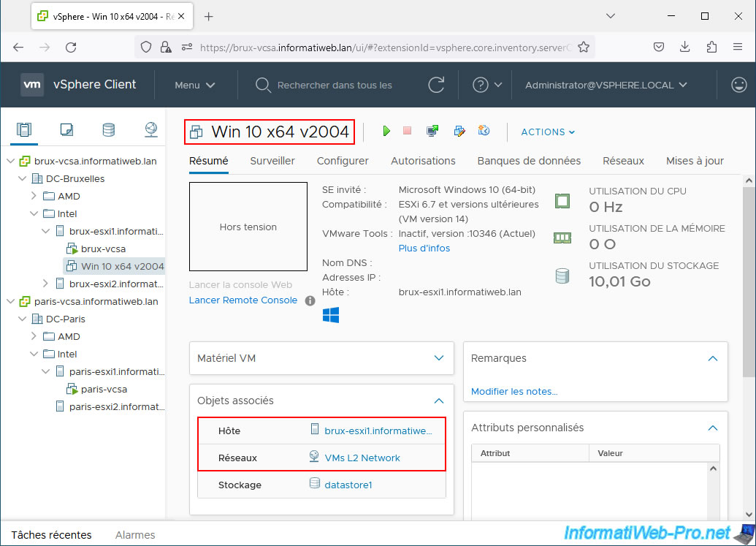Focus the search field Rechercher dans tous les
Screen dimensions: 756x546
335,86
